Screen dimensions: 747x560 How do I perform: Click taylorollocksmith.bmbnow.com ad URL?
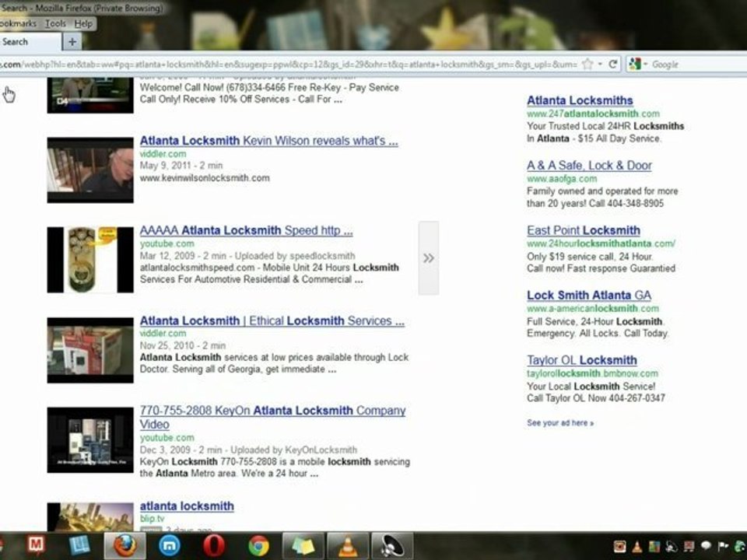[x=592, y=374]
